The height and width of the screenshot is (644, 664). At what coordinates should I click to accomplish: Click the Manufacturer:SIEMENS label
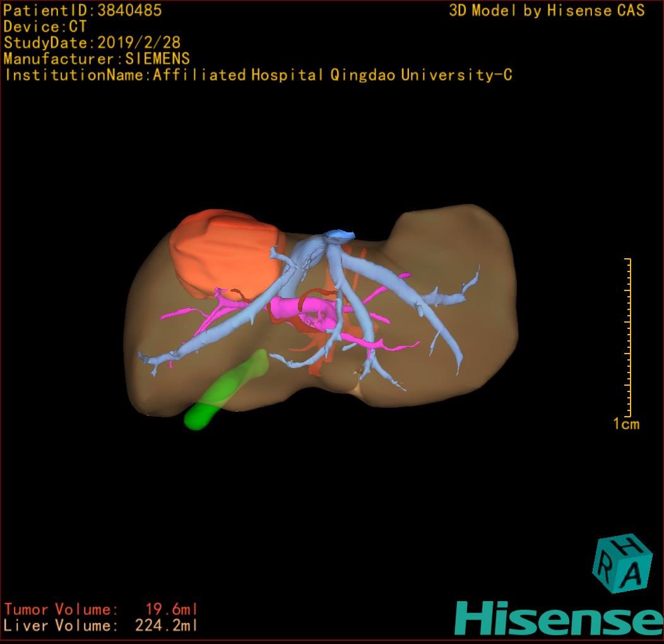pyautogui.click(x=97, y=59)
